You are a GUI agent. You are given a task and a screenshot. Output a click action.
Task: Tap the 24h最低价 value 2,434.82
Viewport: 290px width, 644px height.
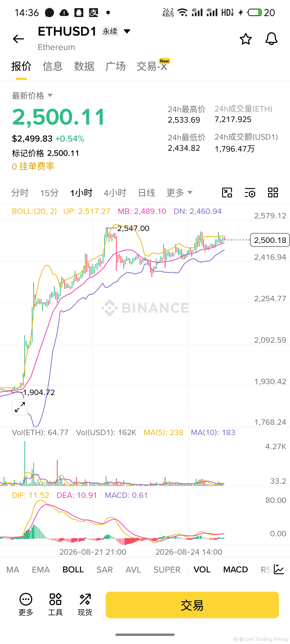click(x=184, y=148)
